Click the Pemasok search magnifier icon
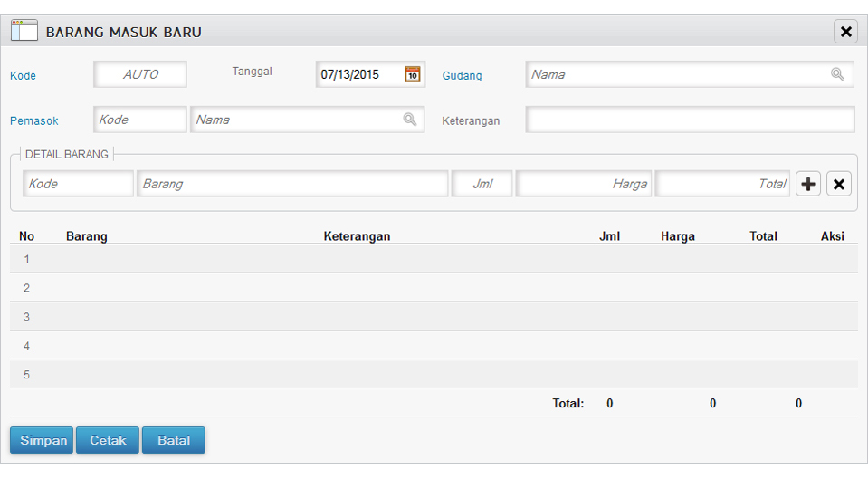This screenshot has height=479, width=868. [x=410, y=119]
